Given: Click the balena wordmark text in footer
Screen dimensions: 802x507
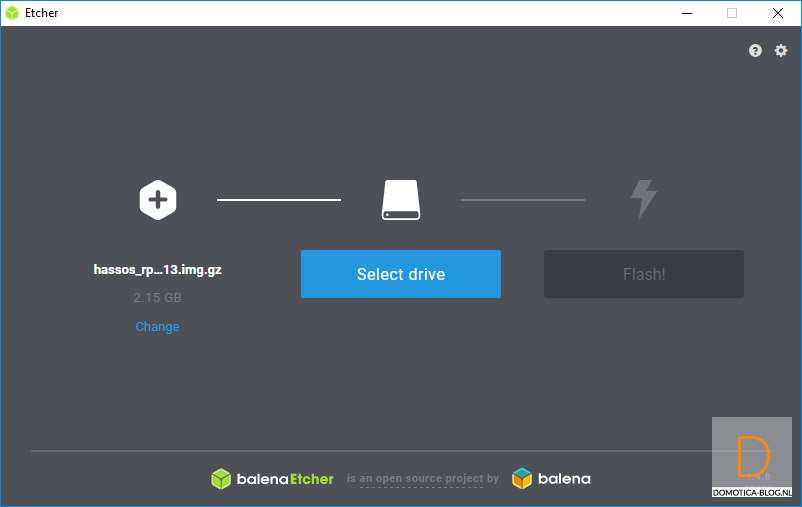Looking at the screenshot, I should tap(564, 479).
